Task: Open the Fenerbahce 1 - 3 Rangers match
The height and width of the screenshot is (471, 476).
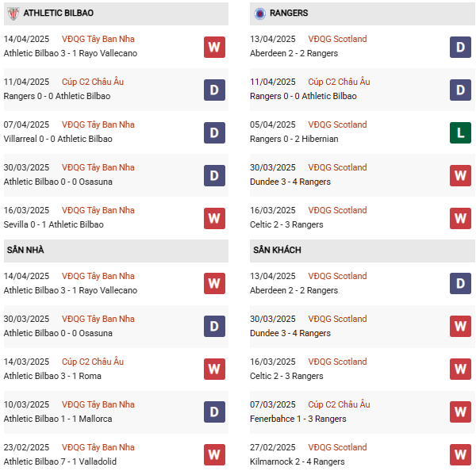Action: pyautogui.click(x=297, y=419)
